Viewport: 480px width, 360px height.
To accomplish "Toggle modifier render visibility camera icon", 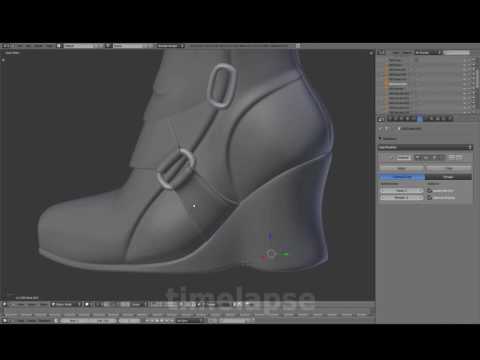I will coord(418,157).
